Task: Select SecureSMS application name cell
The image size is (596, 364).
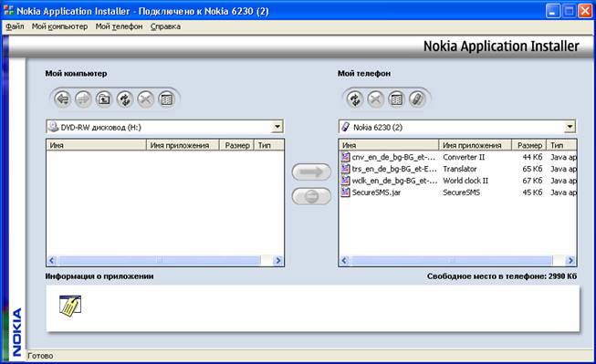Action: pos(462,192)
